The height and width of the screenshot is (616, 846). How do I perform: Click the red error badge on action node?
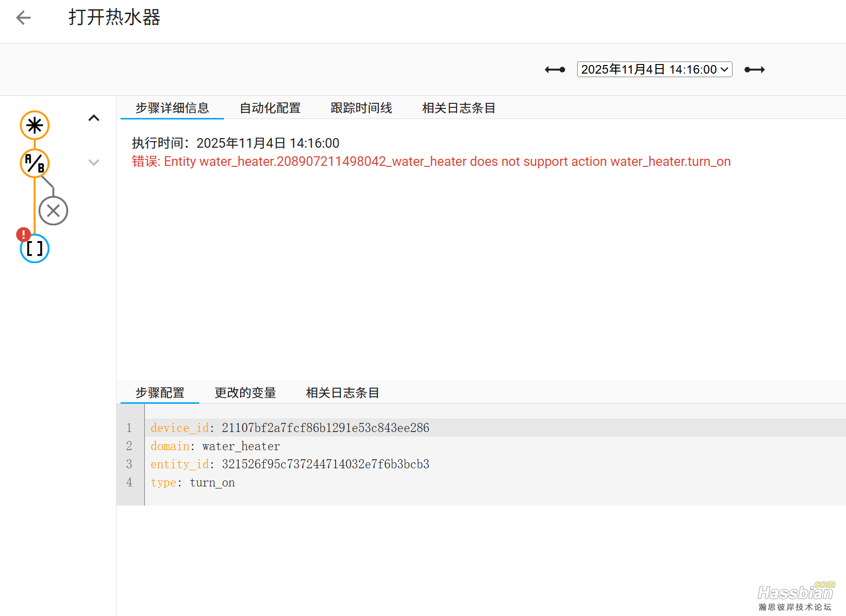(x=23, y=234)
